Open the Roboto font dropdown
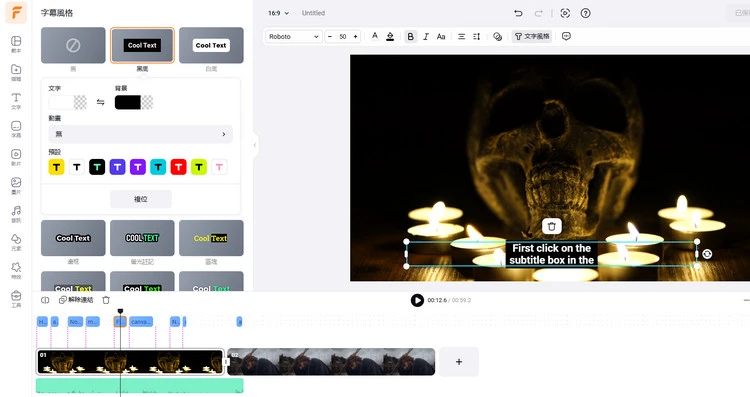Screen dimensions: 750x397 click(293, 36)
